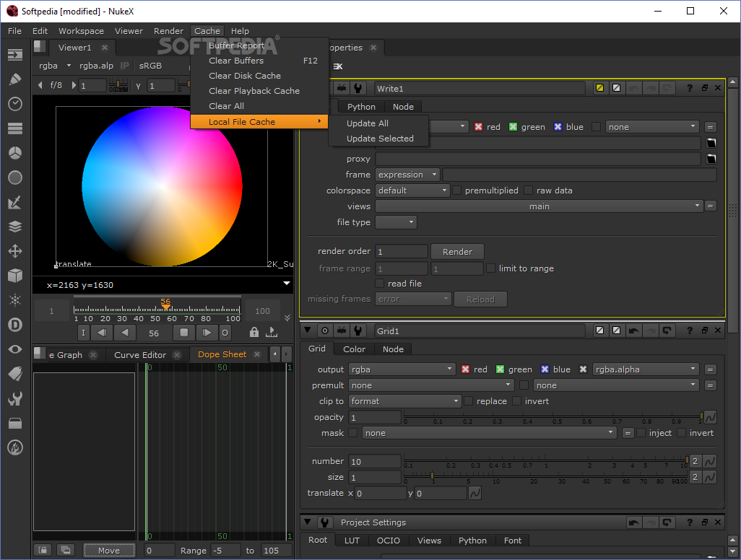Switch to the Curve Editor tab

coord(140,354)
